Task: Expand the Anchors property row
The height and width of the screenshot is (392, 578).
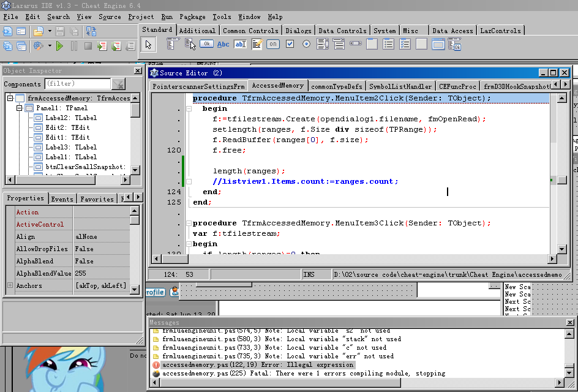Action: (10, 285)
